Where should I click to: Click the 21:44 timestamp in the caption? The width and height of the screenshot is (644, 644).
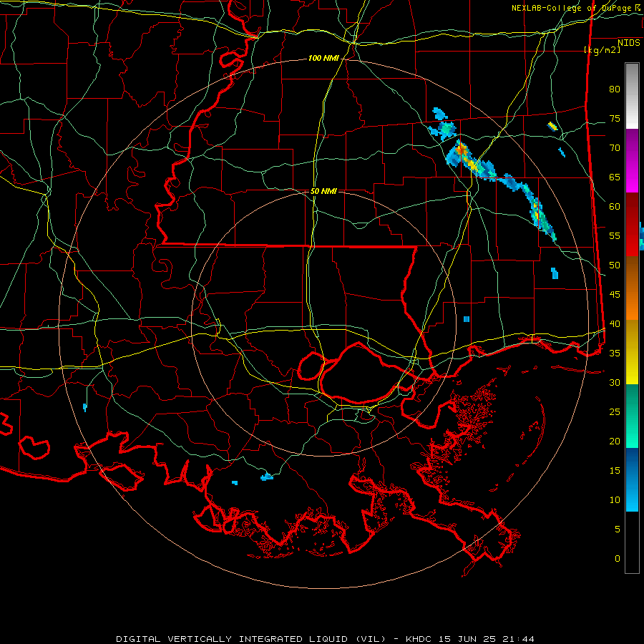(519, 639)
